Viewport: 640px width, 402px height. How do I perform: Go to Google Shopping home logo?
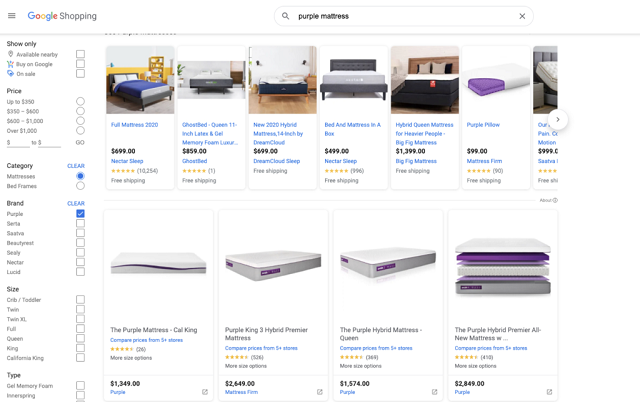coord(61,16)
